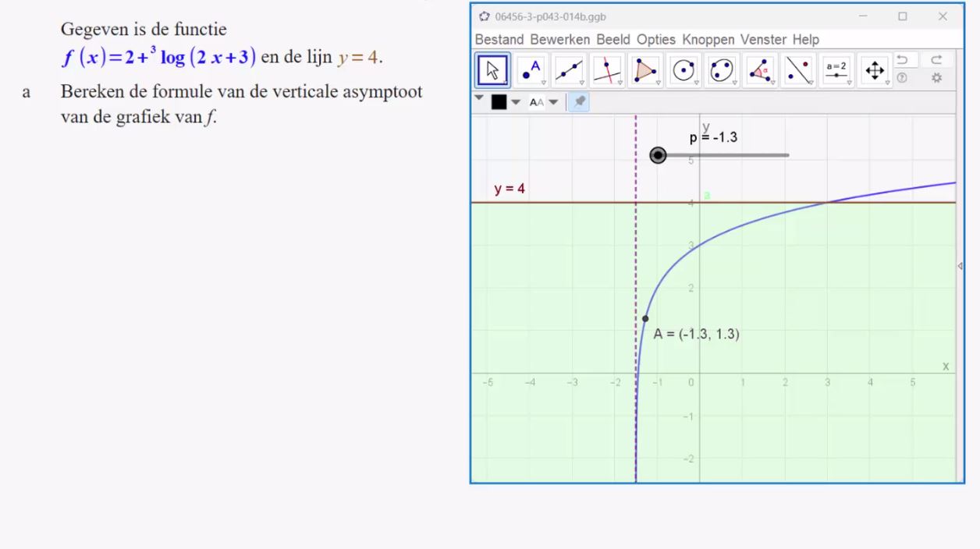The height and width of the screenshot is (549, 980).
Task: Open the GeoGebra help question mark
Action: [902, 77]
